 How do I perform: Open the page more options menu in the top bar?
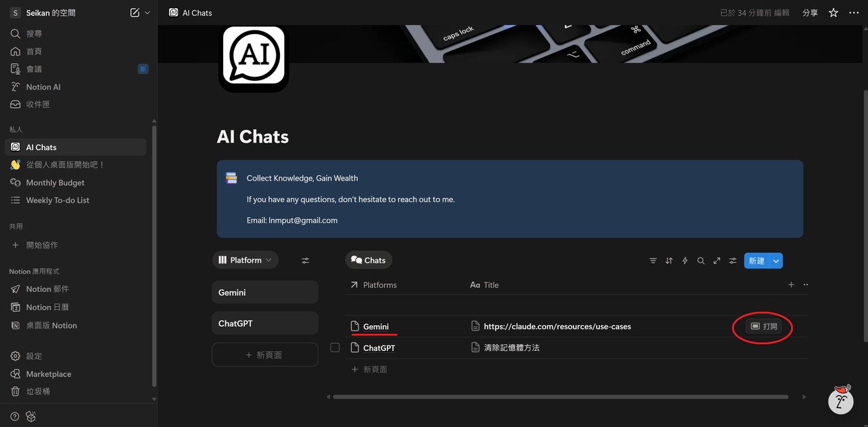coord(855,13)
